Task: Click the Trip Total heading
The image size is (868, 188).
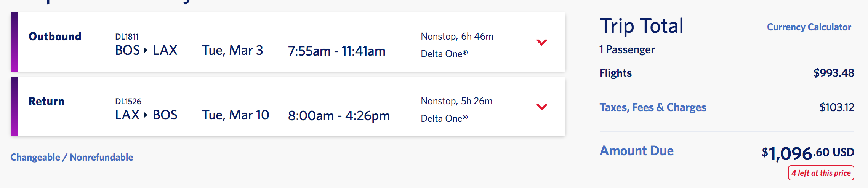Action: point(641,26)
